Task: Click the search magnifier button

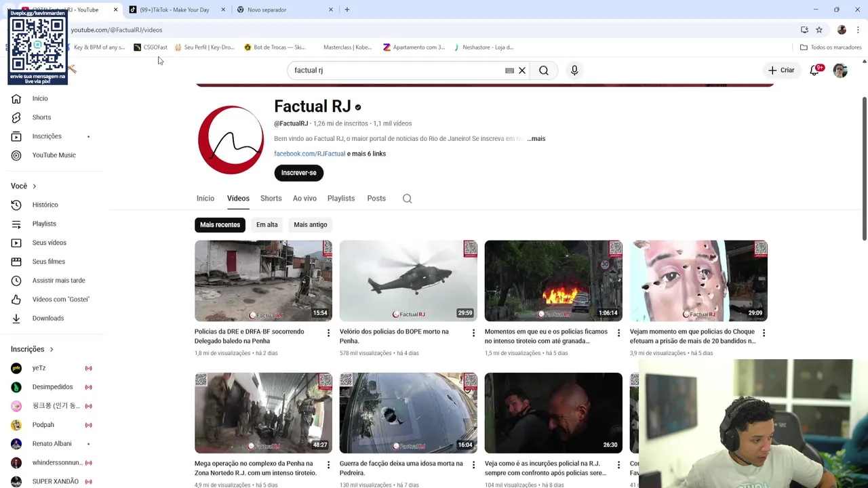Action: (544, 70)
